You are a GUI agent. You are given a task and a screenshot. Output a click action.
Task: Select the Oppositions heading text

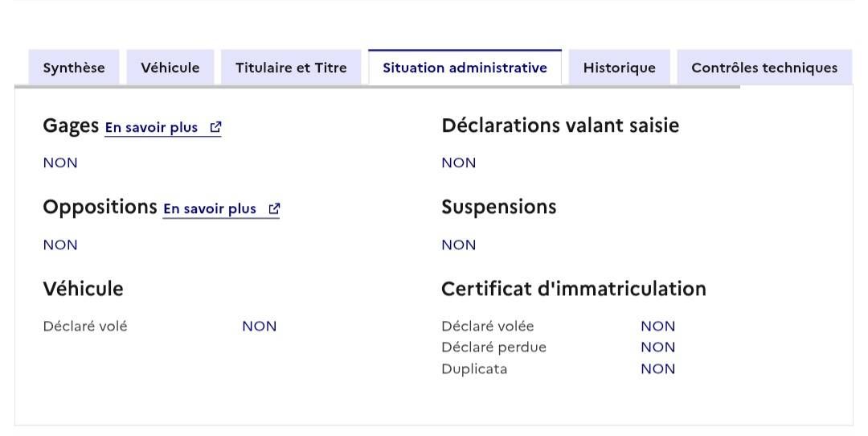pos(100,208)
